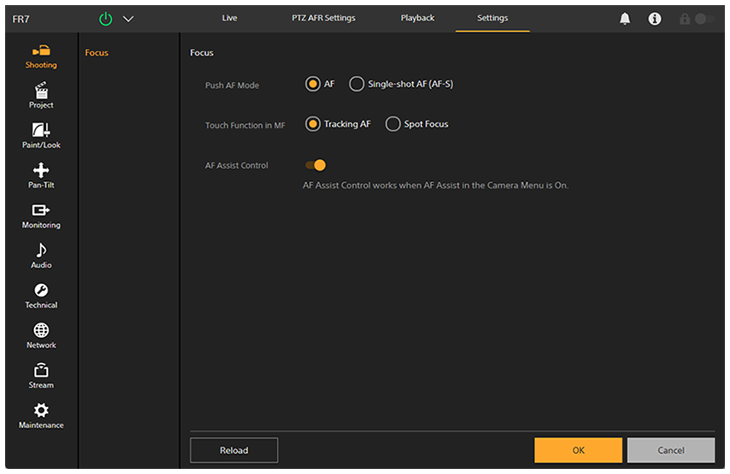Open the Shooting settings category
This screenshot has width=730, height=474.
[41, 56]
